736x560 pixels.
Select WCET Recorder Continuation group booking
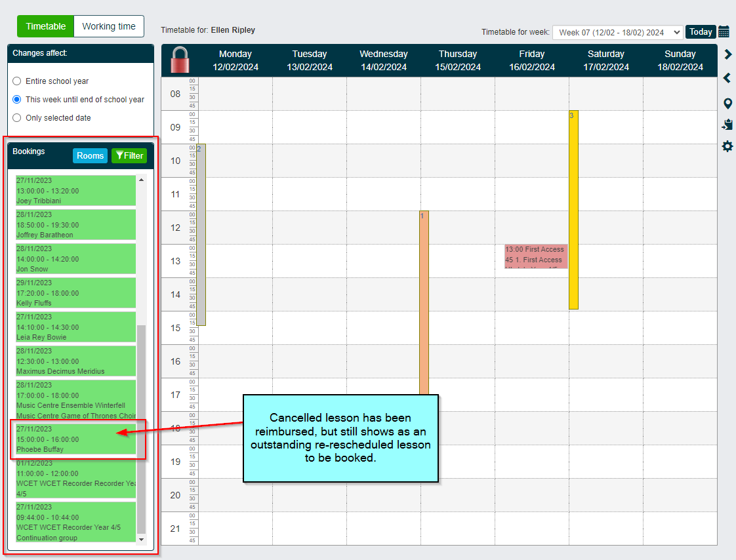pos(75,522)
